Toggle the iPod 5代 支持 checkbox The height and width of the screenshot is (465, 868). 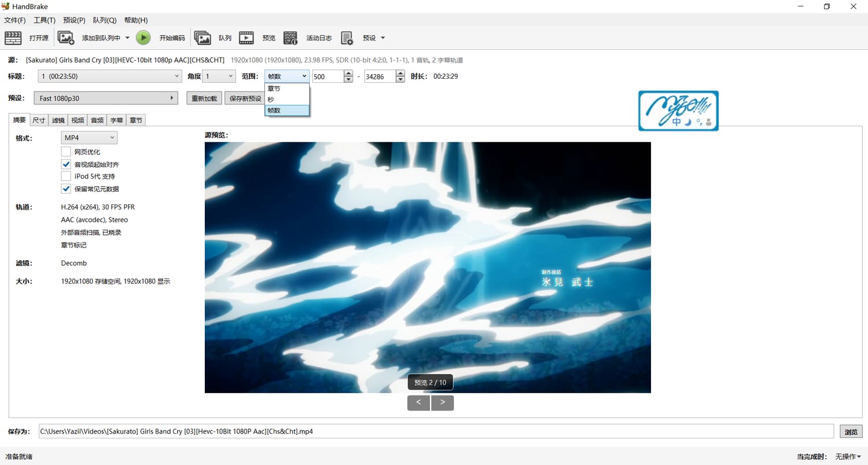66,176
